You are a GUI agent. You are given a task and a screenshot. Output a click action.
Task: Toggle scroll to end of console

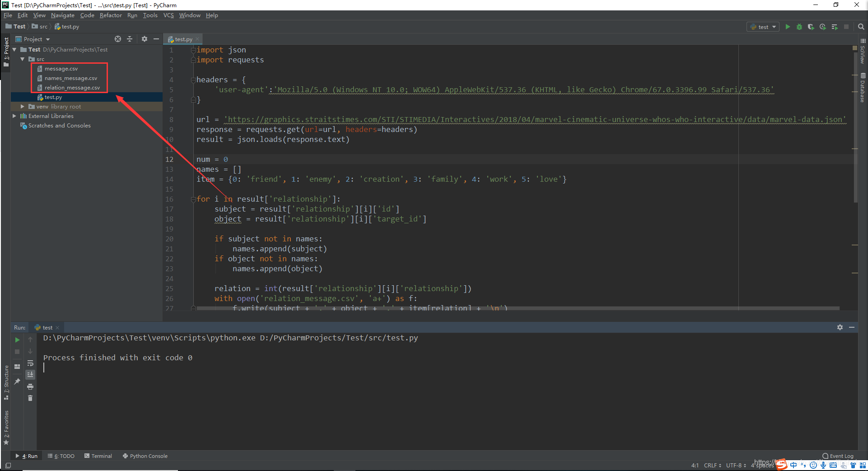tap(30, 375)
